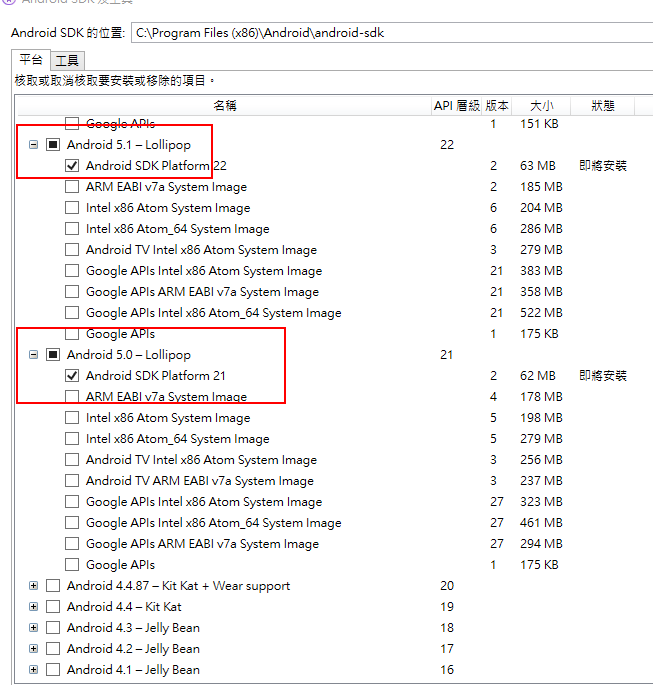Image resolution: width=653 pixels, height=685 pixels.
Task: Select the Android SDK Platform 22 row label
Action: (156, 166)
